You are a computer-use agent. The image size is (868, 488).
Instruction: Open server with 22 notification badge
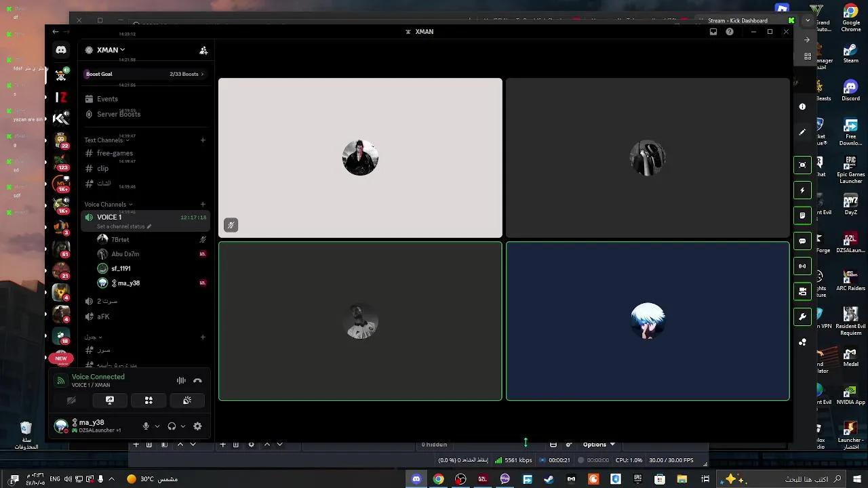tap(62, 140)
